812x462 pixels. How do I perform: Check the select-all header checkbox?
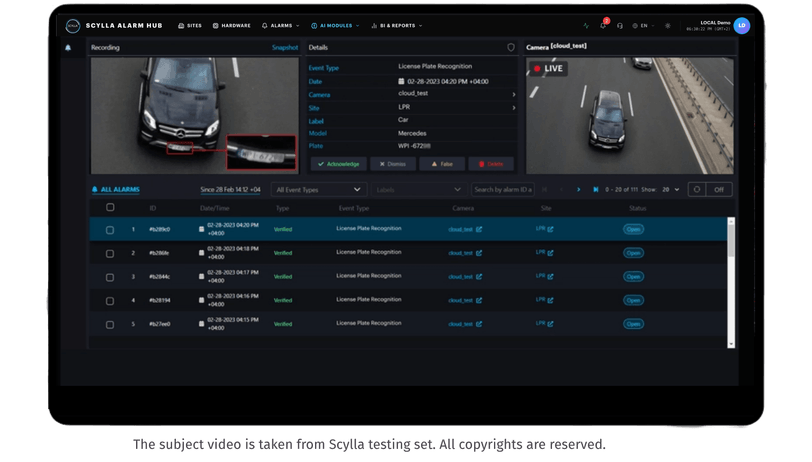(110, 207)
